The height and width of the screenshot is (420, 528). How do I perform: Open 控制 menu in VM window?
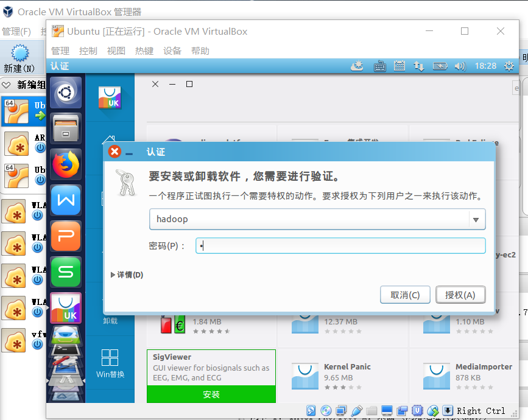click(x=88, y=51)
